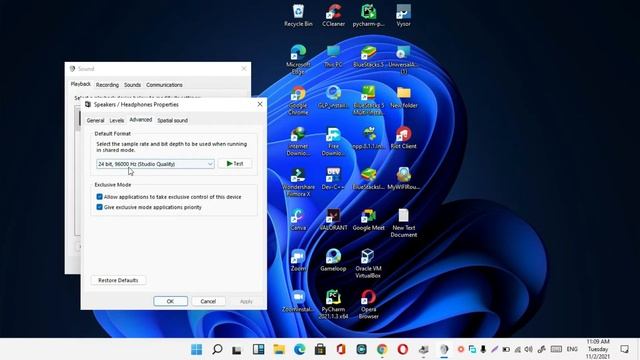
Task: Uncheck Give exclusive mode applications priority
Action: coord(99,207)
